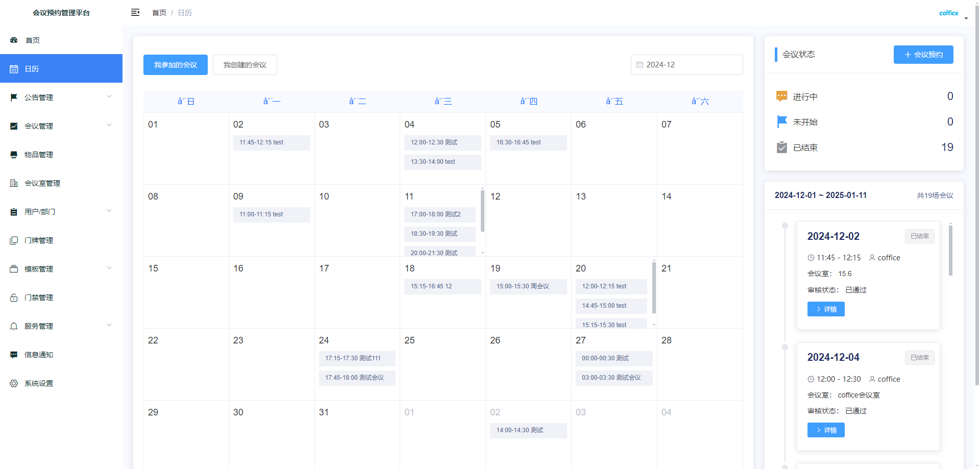Click the 公告管理 flag icon
Viewport: 980px width, 469px height.
(14, 97)
